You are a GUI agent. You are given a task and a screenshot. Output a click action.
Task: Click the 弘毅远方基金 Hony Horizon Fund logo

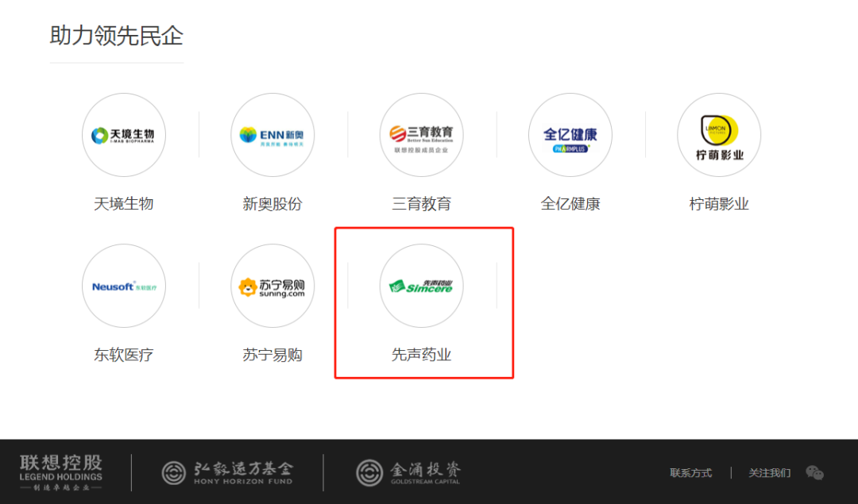[x=227, y=473]
